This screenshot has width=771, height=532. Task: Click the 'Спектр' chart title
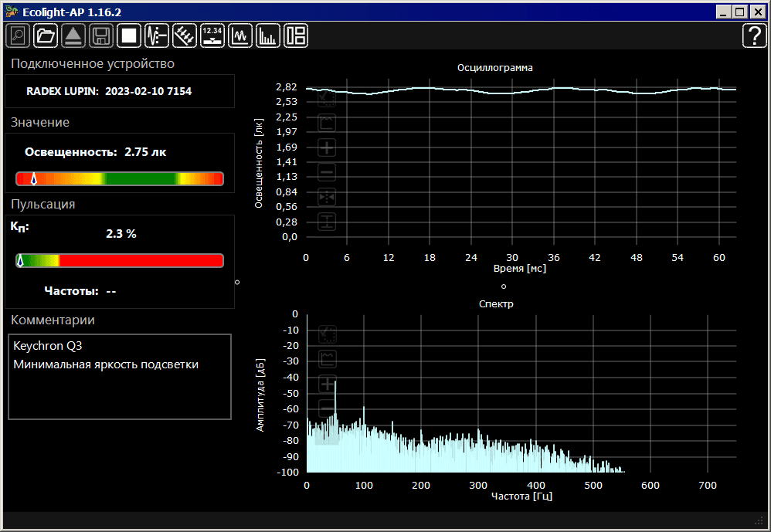coord(496,304)
